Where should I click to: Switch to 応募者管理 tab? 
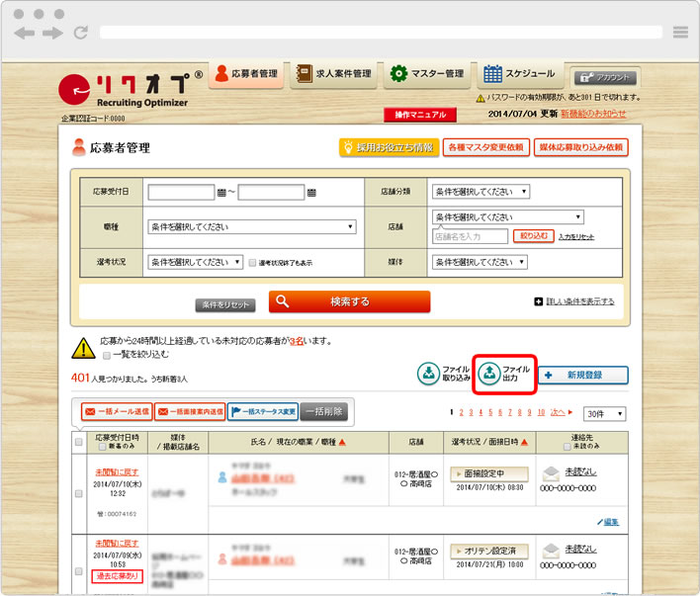pos(246,74)
